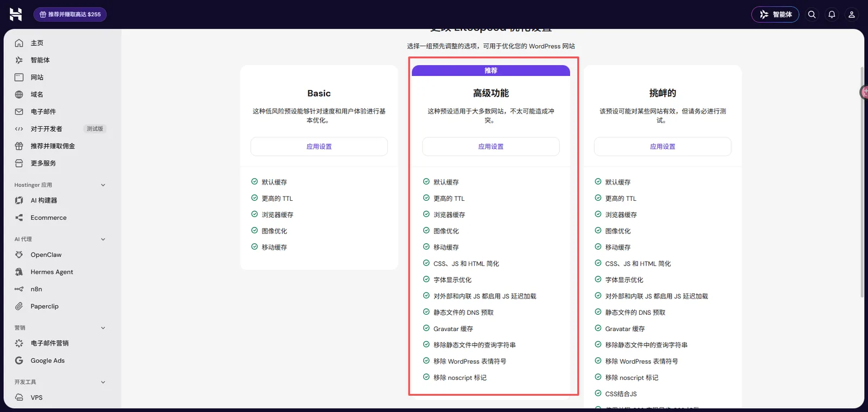The height and width of the screenshot is (412, 868).
Task: Collapse the 营销 section
Action: pyautogui.click(x=103, y=328)
